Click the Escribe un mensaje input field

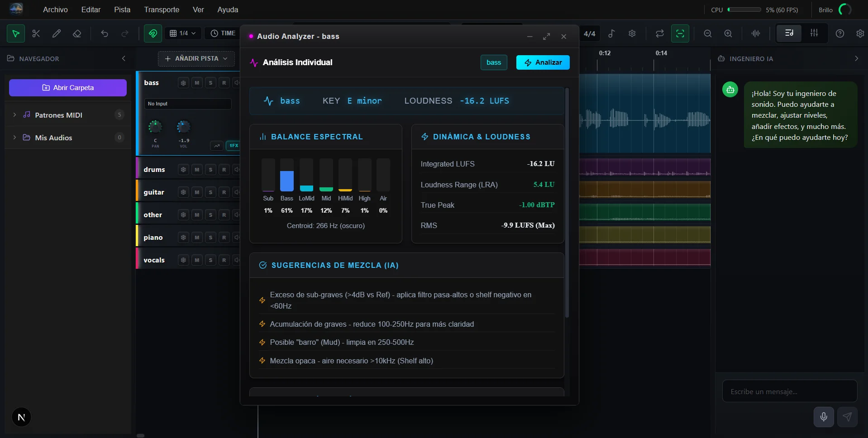click(789, 391)
